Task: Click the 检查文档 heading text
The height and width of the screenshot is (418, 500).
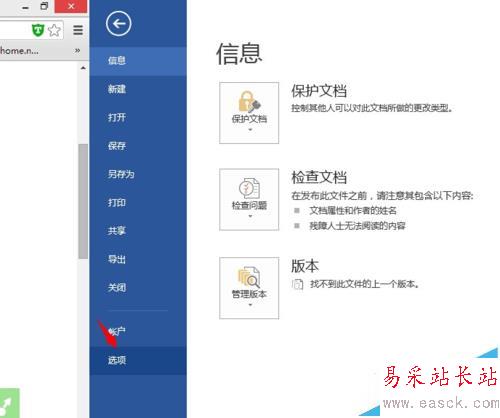Action: [x=319, y=177]
